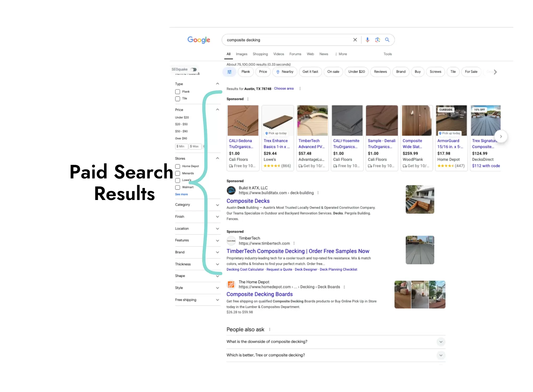Image resolution: width=533 pixels, height=392 pixels.
Task: Open the ArmorGuard curbside product image
Action: [451, 121]
